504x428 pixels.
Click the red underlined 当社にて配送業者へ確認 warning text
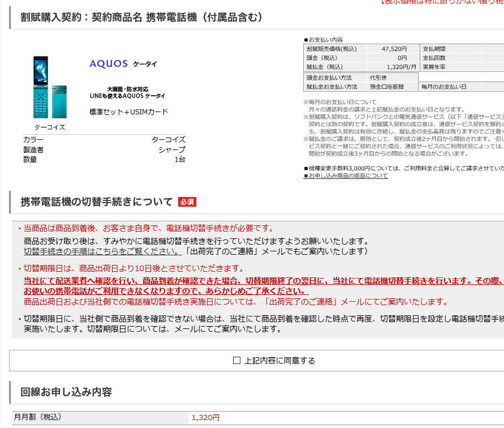pyautogui.click(x=264, y=286)
